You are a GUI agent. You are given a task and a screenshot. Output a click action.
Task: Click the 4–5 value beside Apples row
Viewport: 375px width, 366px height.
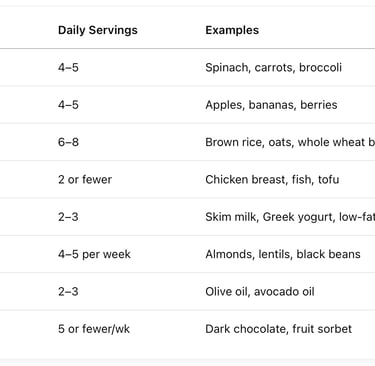point(68,105)
